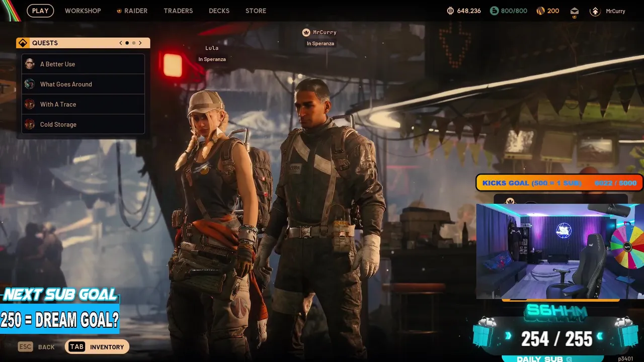Go to next quests page arrow

(x=140, y=43)
